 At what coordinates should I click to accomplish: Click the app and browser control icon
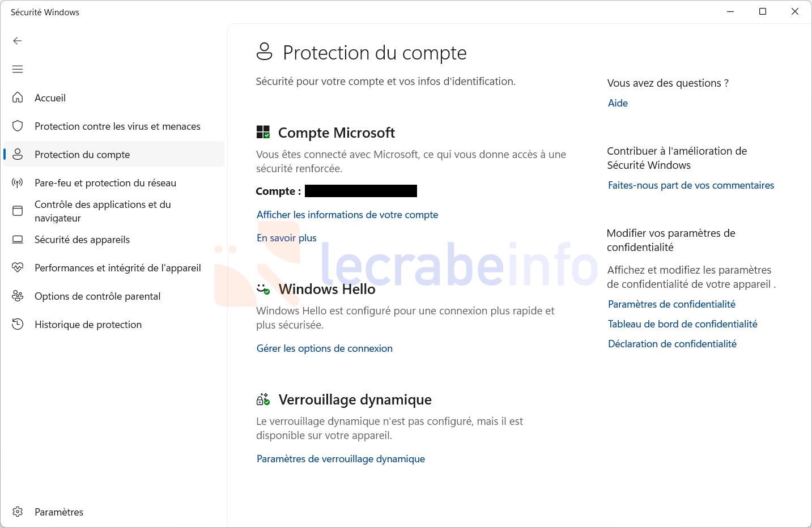[x=18, y=211]
